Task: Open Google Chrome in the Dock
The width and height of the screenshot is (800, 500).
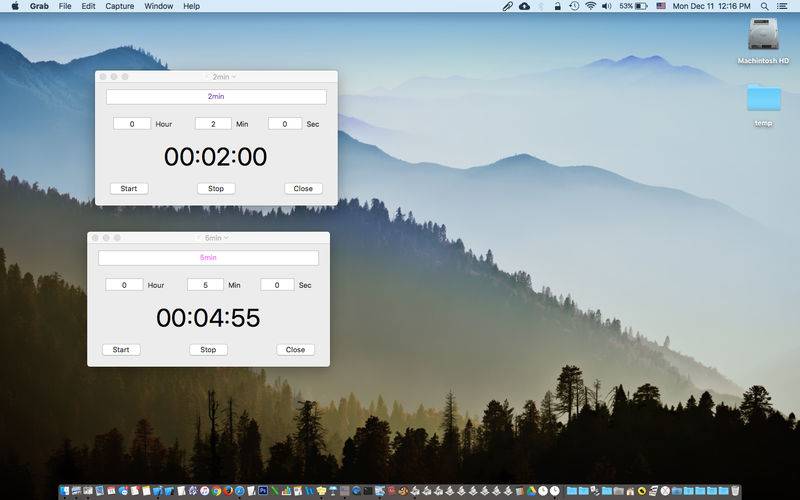Action: click(x=216, y=491)
